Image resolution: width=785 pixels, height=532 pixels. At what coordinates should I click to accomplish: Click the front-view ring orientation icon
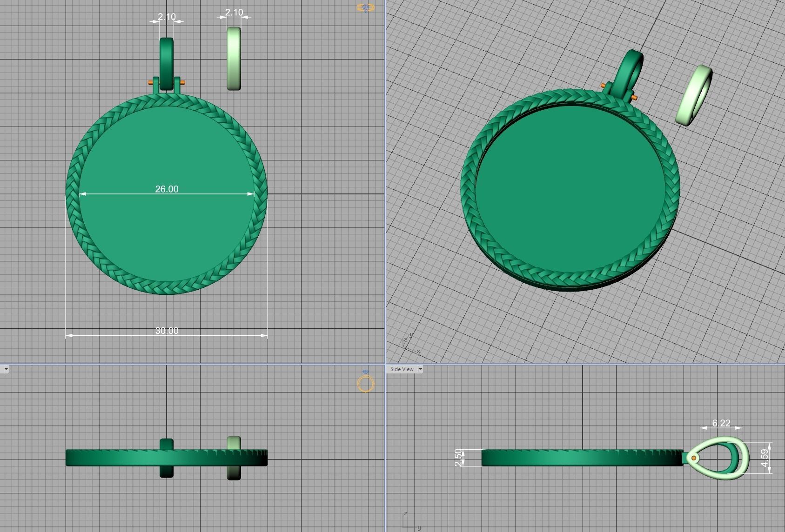point(366,382)
